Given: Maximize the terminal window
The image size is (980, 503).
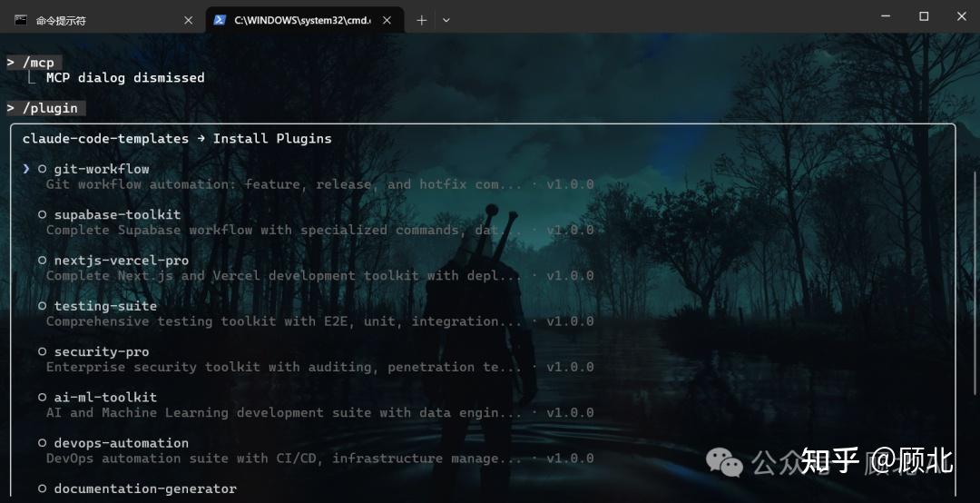Looking at the screenshot, I should point(924,17).
